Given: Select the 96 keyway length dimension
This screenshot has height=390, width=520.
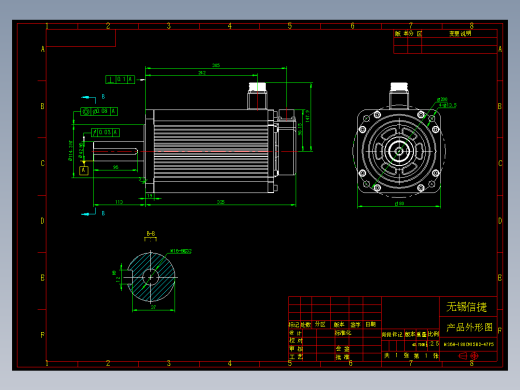Looking at the screenshot, I should (116, 167).
